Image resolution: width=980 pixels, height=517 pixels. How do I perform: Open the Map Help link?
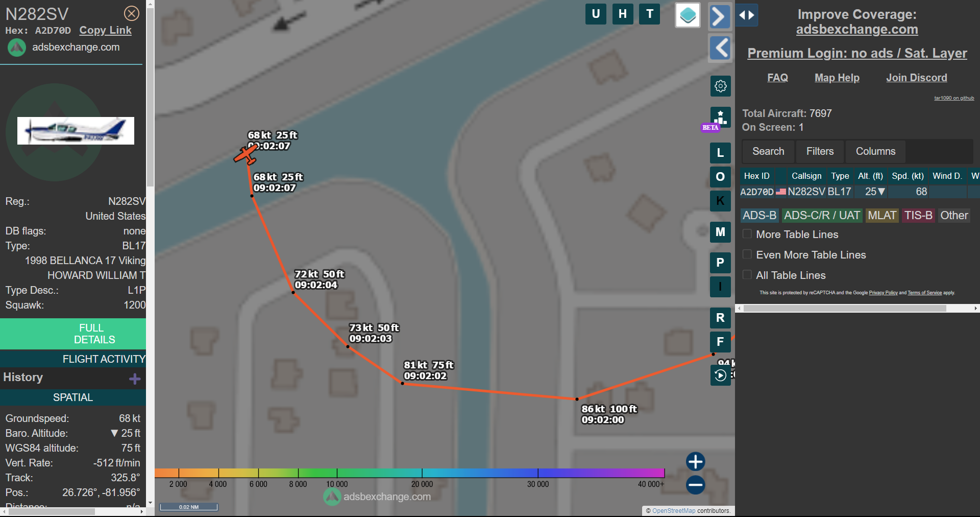point(837,78)
